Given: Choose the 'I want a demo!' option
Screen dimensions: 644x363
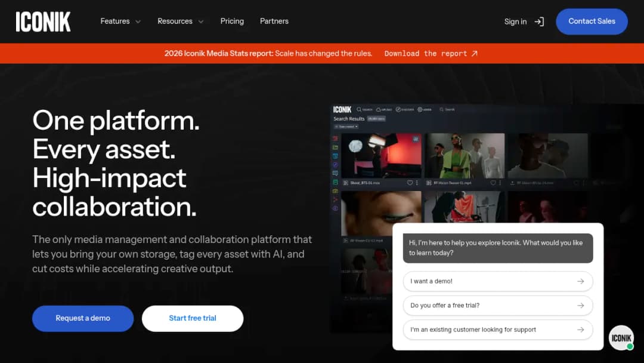Looking at the screenshot, I should click(498, 281).
